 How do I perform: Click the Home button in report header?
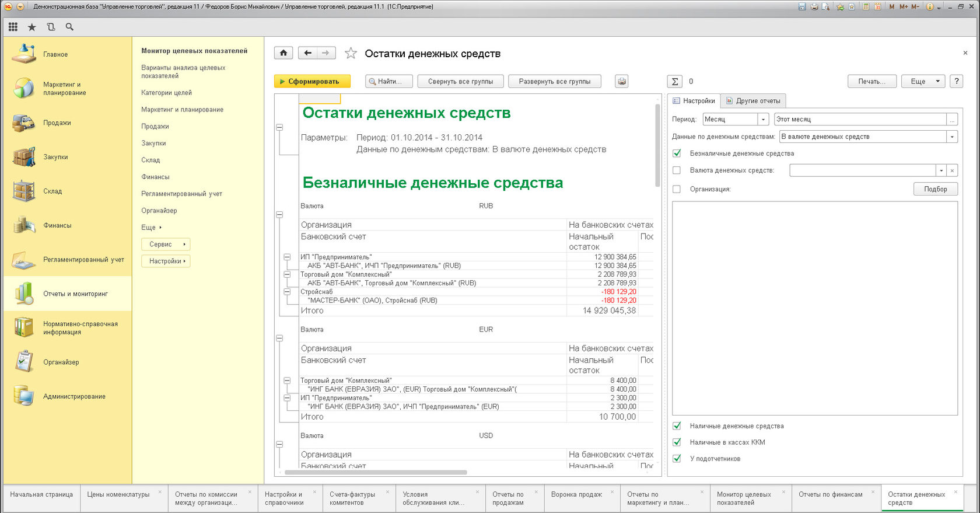283,53
